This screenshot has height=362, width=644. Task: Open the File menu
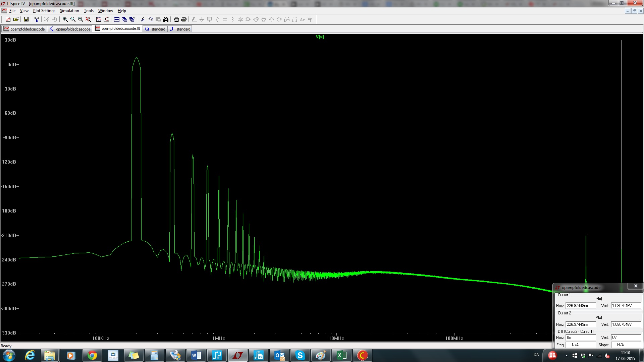(12, 11)
